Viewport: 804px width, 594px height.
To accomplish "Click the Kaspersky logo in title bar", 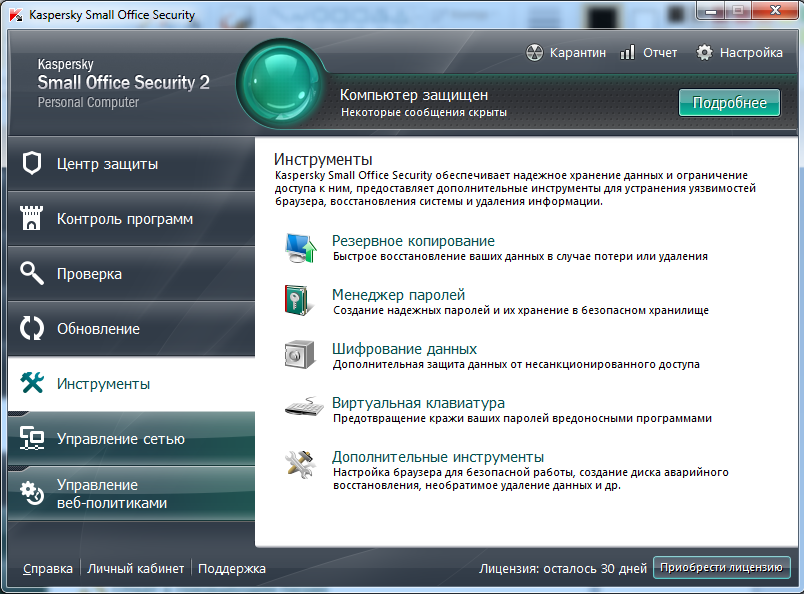I will (16, 15).
